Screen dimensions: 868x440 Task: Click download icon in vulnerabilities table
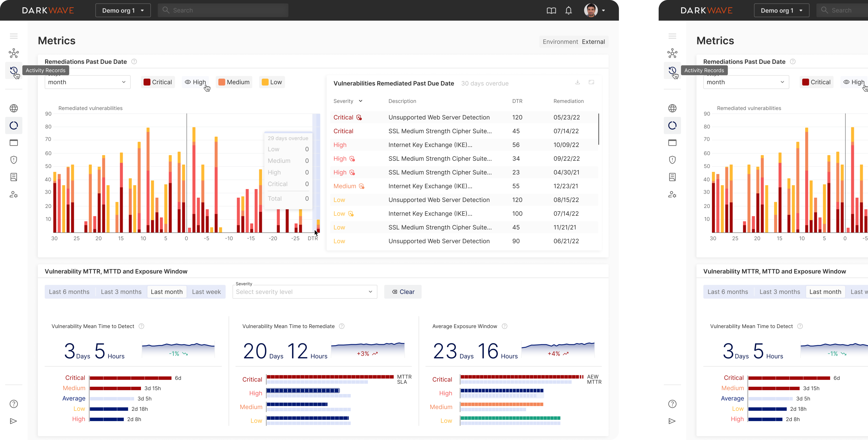577,82
